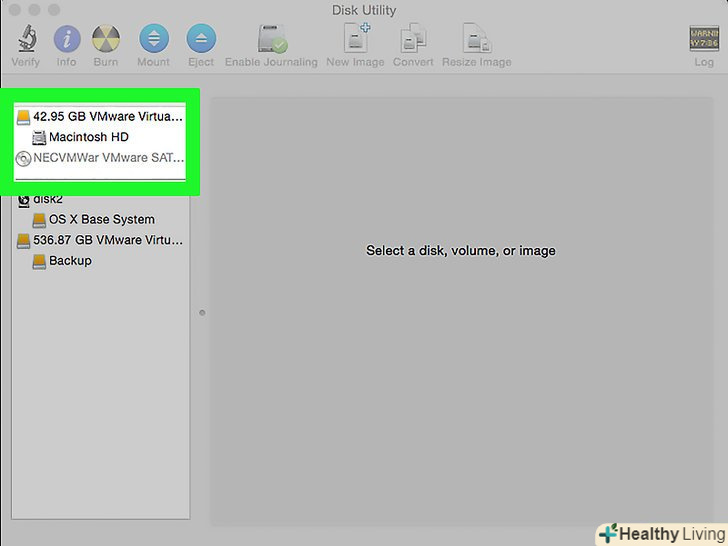Click the Enable Journaling label
This screenshot has height=546, width=728.
coord(271,62)
